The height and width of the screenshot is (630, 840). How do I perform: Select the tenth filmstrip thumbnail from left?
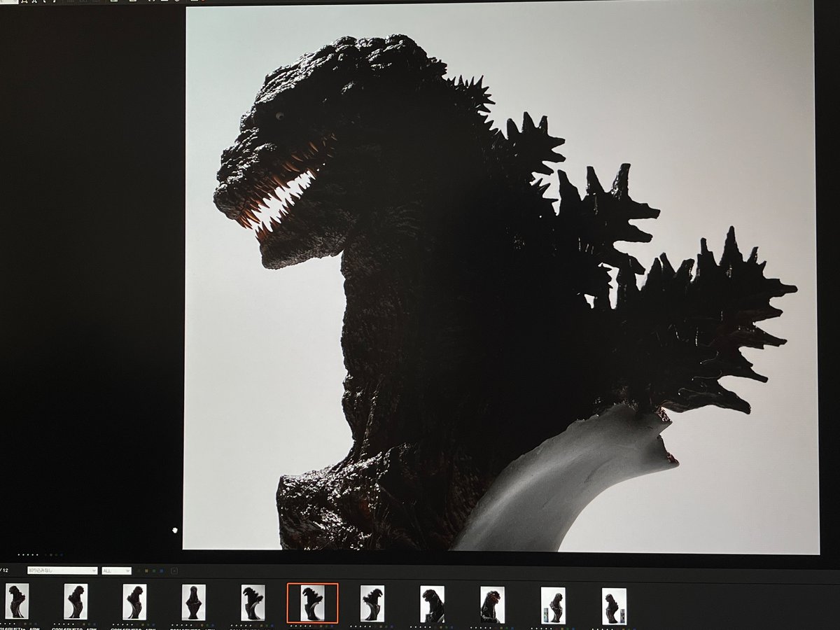coord(553,605)
